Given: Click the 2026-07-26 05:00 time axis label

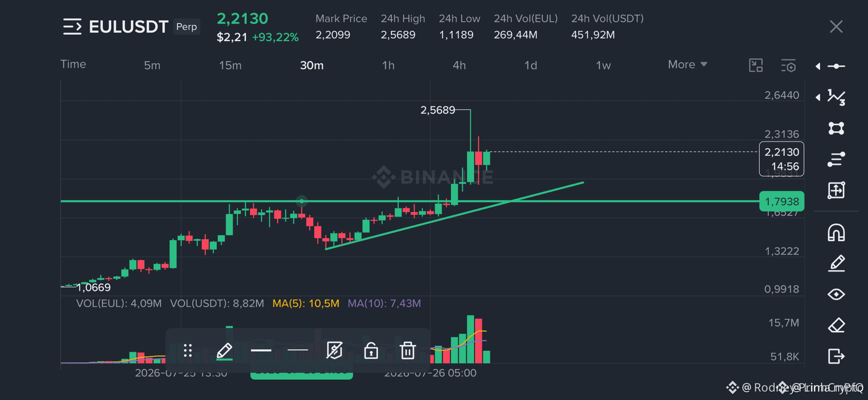Looking at the screenshot, I should [430, 373].
